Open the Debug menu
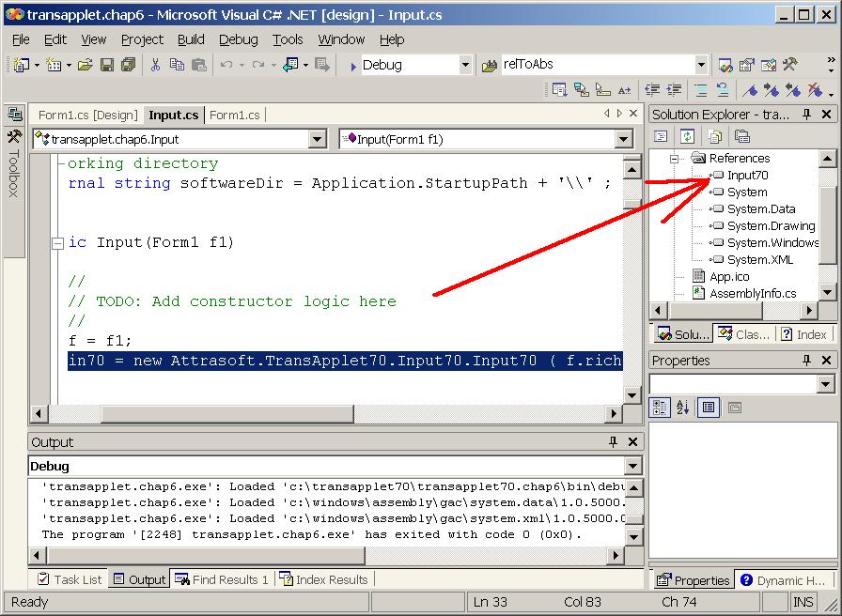This screenshot has height=616, width=842. pyautogui.click(x=239, y=39)
